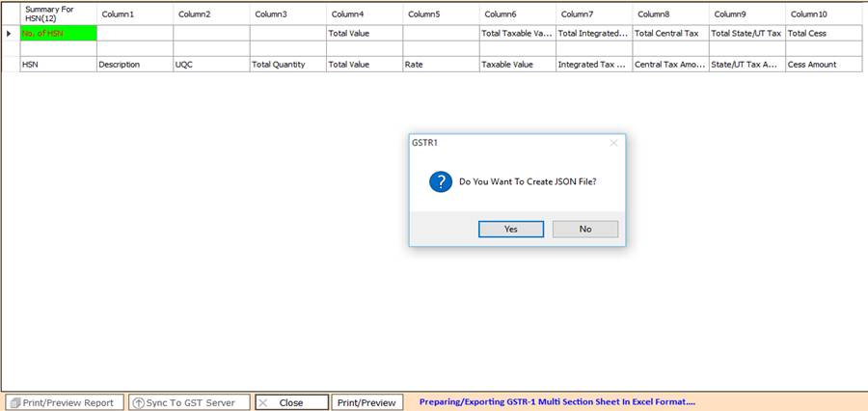Select the Total Central Tax cell
Viewport: 868px width, 411px height.
tap(669, 34)
